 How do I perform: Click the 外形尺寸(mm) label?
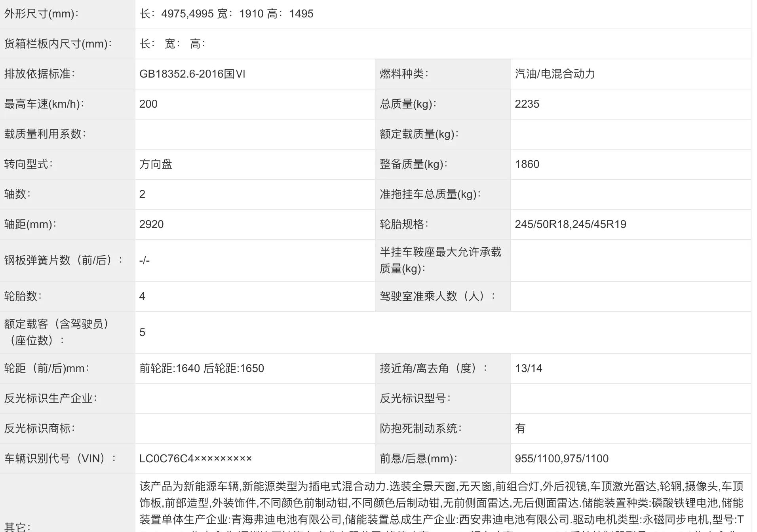[41, 14]
